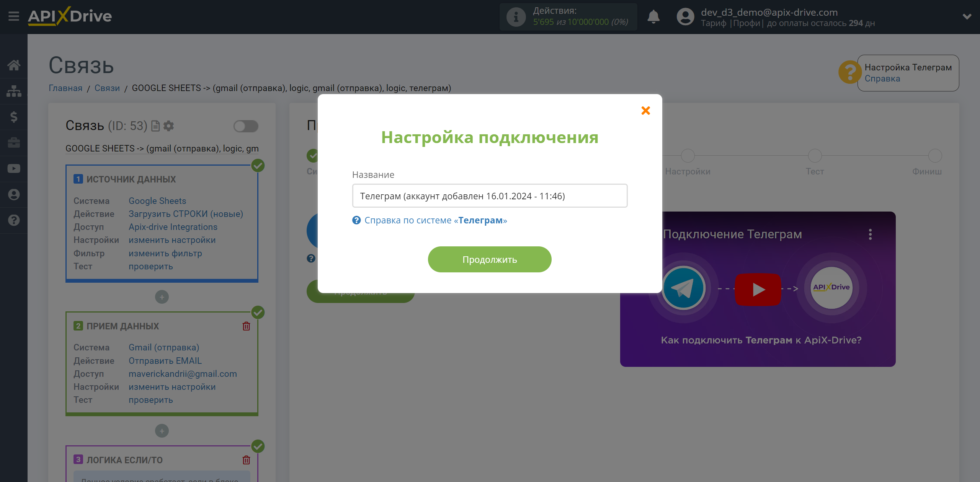The width and height of the screenshot is (980, 482).
Task: Open the Справка link in Telegram setup tip
Action: 882,78
